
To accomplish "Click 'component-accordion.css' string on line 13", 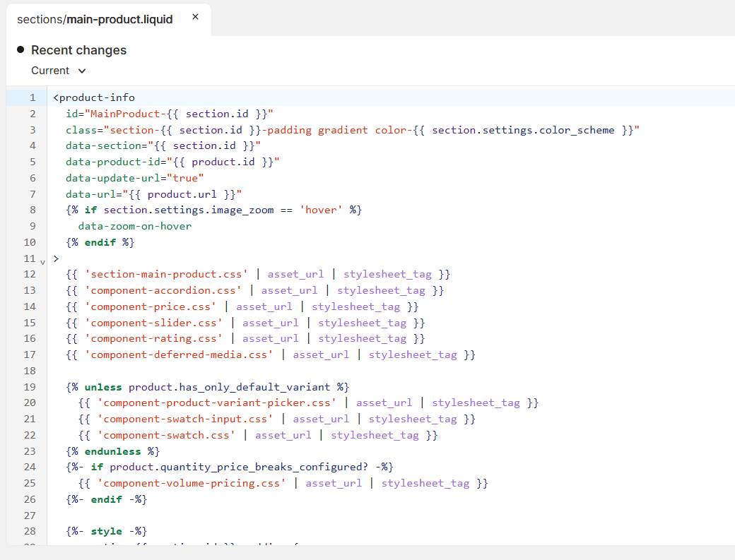I will (x=163, y=290).
